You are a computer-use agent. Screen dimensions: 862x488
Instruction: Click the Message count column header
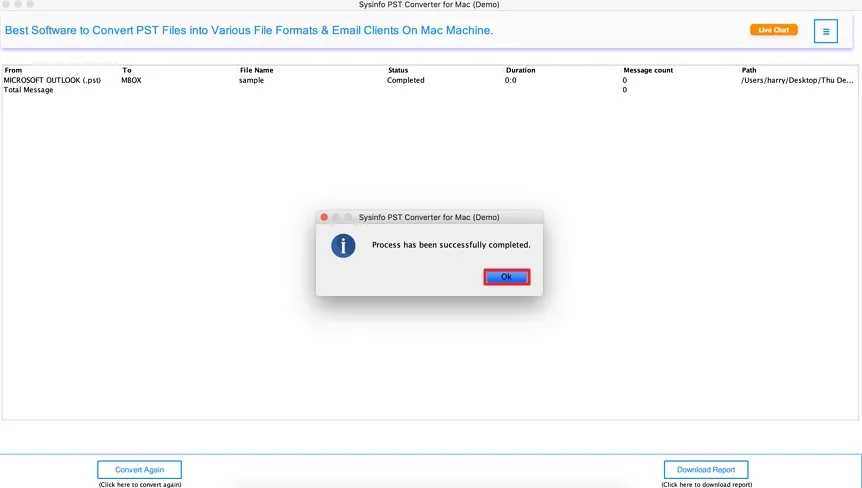(648, 70)
